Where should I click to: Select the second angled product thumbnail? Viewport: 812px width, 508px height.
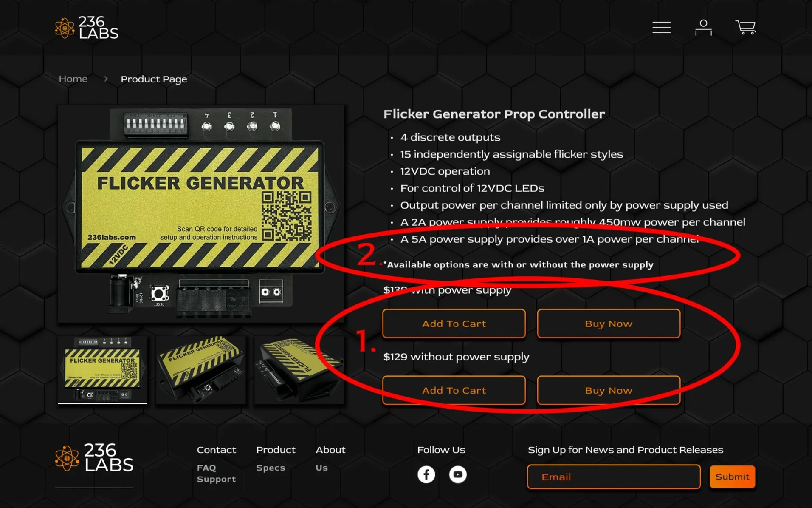click(x=201, y=370)
